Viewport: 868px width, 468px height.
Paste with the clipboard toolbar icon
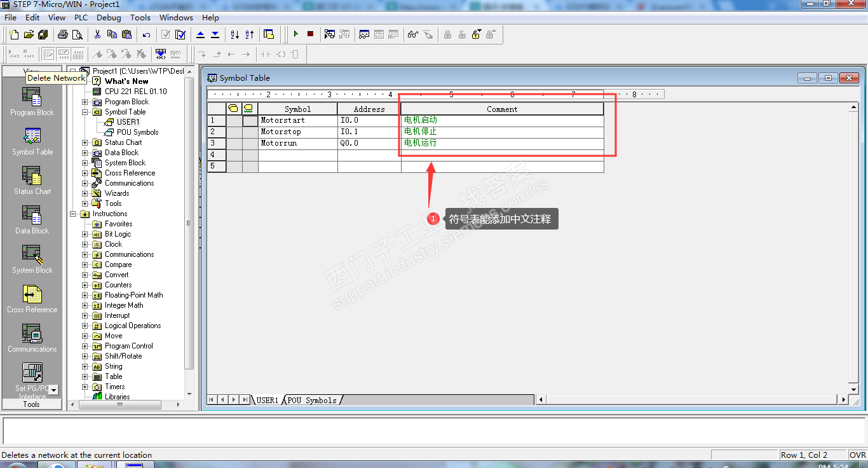point(126,34)
